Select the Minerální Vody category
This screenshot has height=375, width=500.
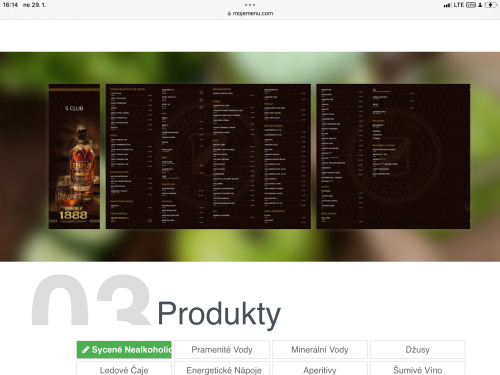tap(320, 350)
